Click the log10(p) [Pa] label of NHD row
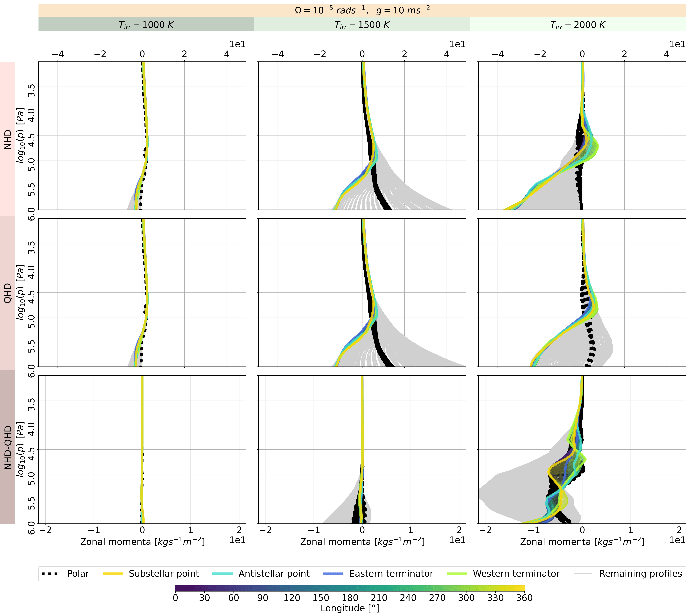The height and width of the screenshot is (616, 700). (21, 136)
